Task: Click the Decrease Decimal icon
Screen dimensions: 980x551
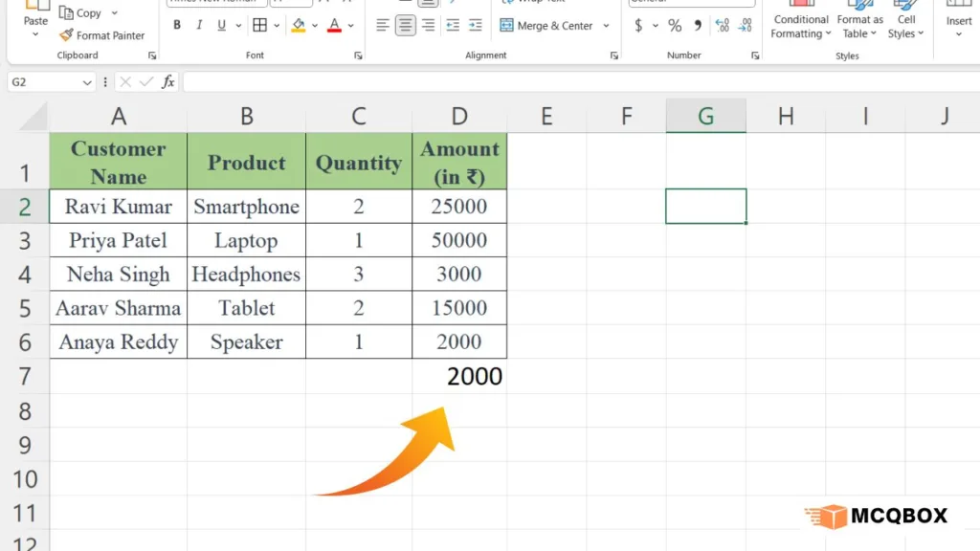Action: [x=745, y=26]
